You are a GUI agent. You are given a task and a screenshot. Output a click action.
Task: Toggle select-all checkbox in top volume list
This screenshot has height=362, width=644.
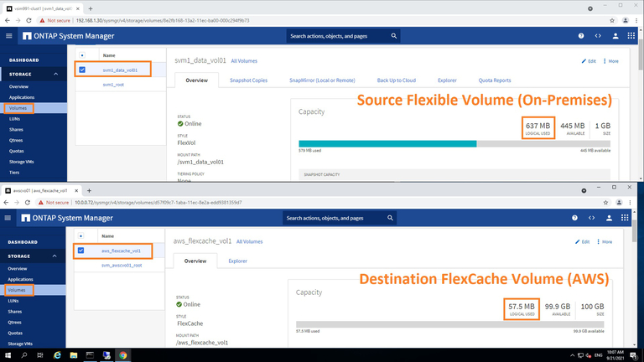click(81, 55)
